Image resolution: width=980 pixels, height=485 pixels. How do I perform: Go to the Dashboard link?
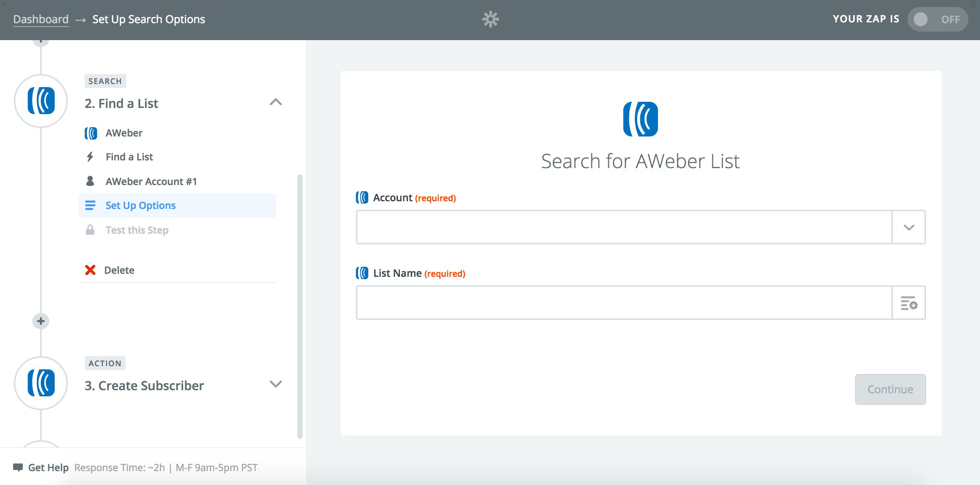pos(41,19)
